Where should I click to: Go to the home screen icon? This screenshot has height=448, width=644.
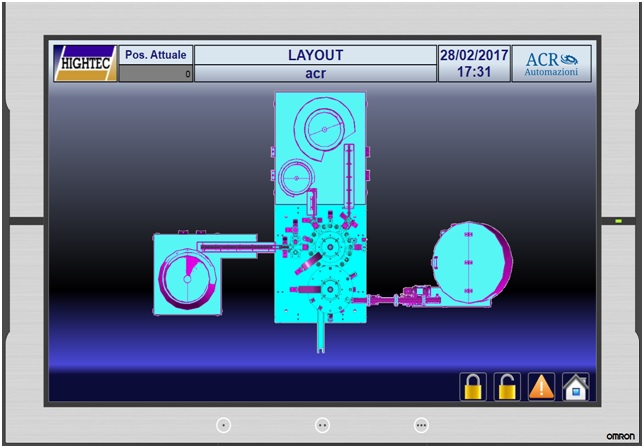pyautogui.click(x=575, y=386)
